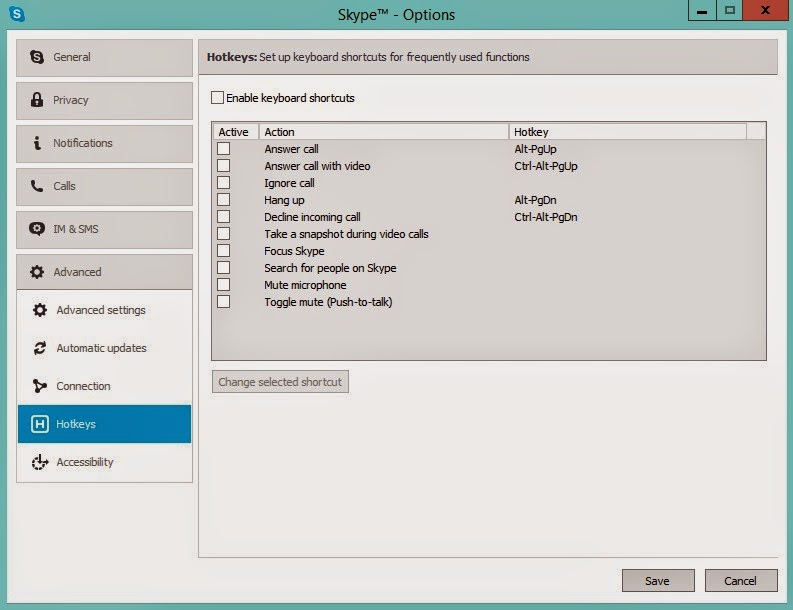Select the Ignore call action
The width and height of the screenshot is (793, 610).
(x=289, y=183)
